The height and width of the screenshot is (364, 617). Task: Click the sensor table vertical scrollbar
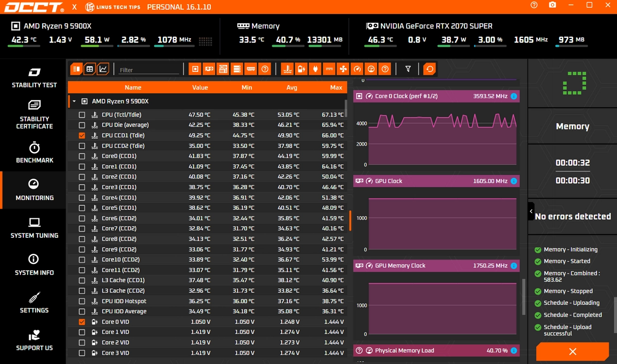click(346, 108)
